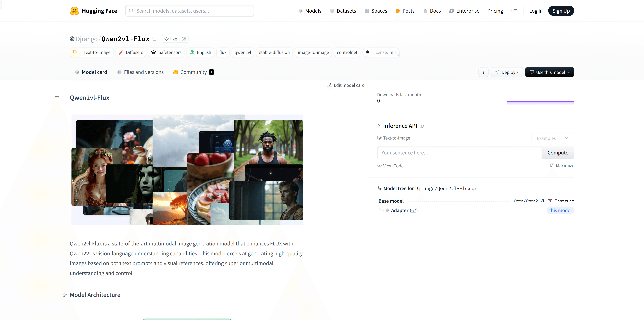Click the controlnet tag

(347, 52)
